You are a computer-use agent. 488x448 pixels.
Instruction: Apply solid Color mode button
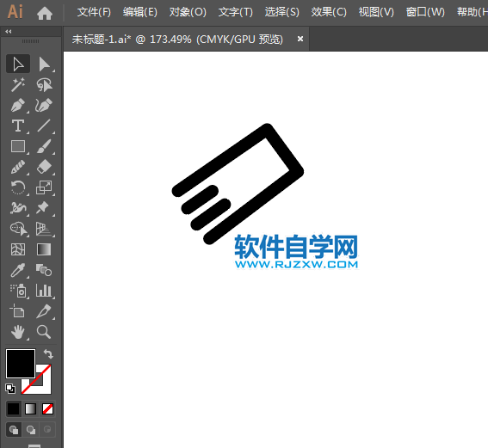14,408
